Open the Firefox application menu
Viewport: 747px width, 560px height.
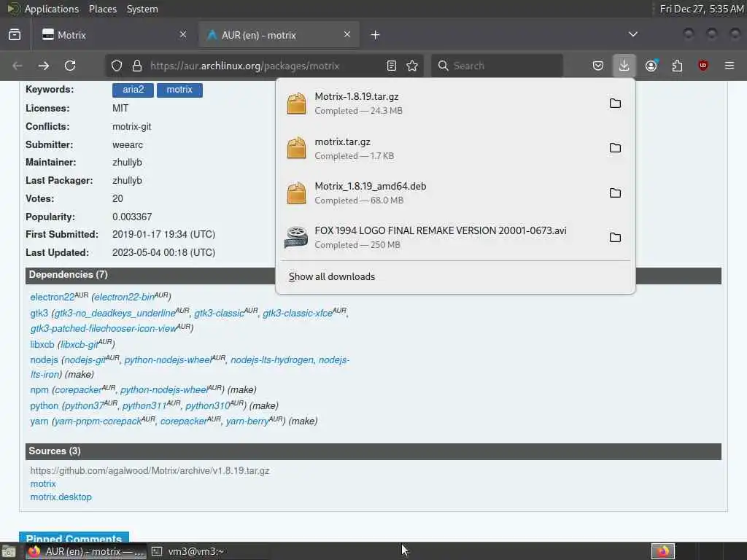click(x=729, y=66)
